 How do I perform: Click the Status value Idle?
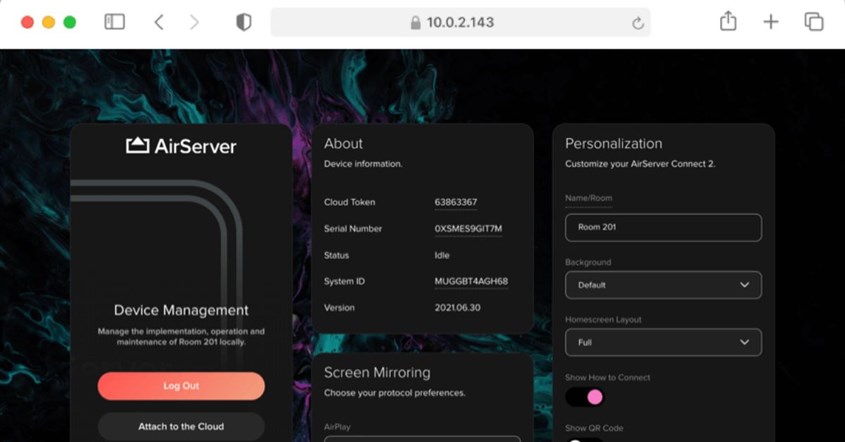click(442, 255)
